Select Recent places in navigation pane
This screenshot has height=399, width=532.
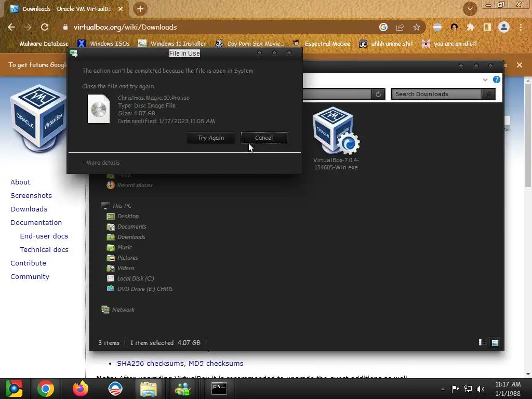pyautogui.click(x=130, y=185)
